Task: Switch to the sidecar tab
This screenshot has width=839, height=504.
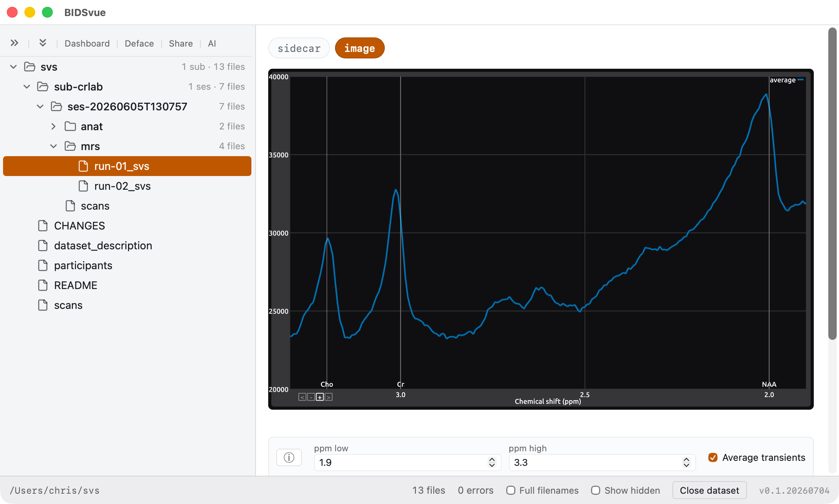Action: [299, 48]
